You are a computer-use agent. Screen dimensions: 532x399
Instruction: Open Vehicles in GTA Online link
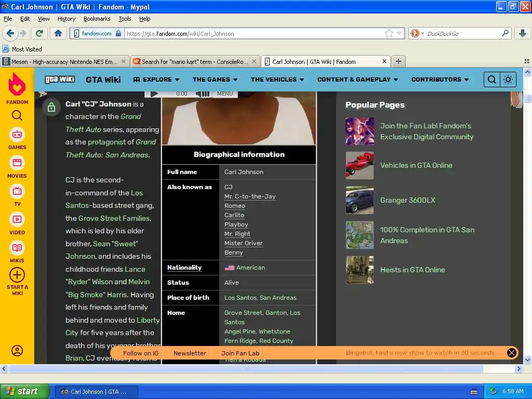click(x=416, y=165)
